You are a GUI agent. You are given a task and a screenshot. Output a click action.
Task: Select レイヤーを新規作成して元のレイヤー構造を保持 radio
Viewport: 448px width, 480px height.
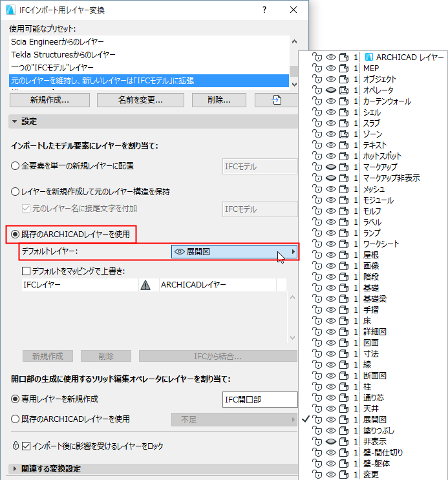15,192
